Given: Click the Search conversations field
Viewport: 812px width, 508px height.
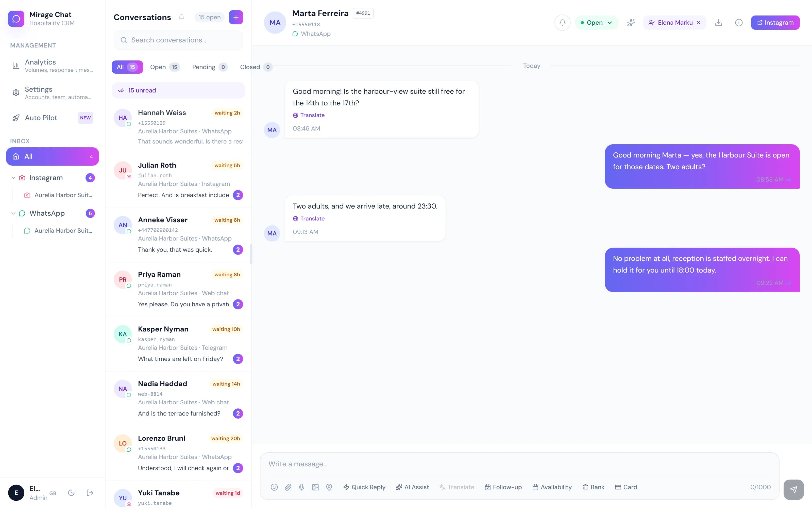Looking at the screenshot, I should pyautogui.click(x=178, y=40).
